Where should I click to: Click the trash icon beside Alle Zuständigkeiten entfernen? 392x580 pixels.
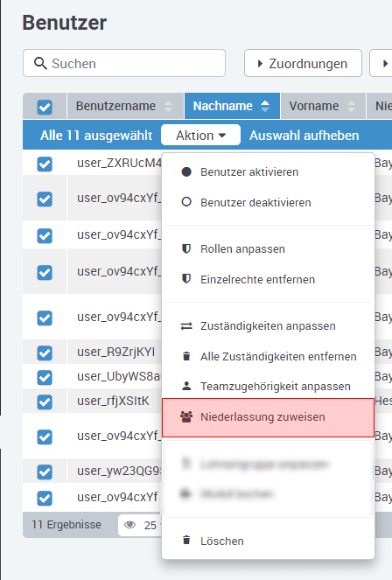click(186, 356)
